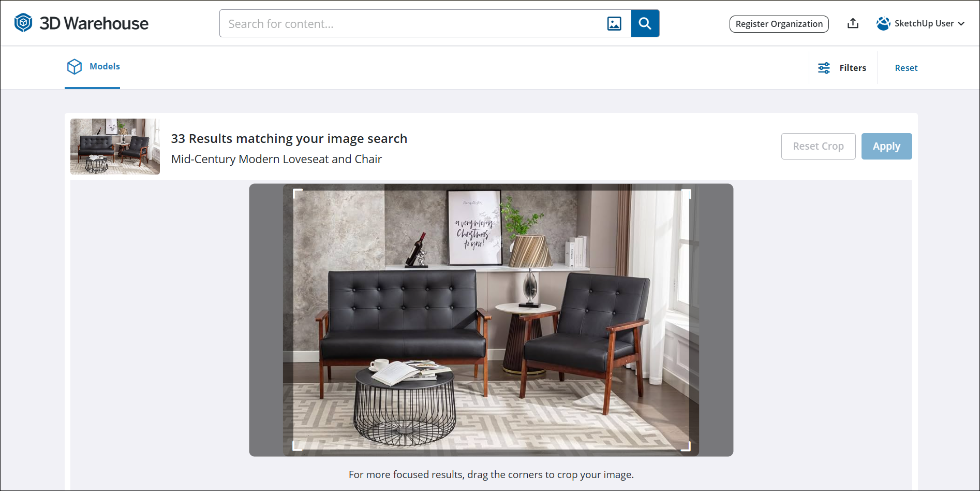Click the crop hint text below the image
This screenshot has height=491, width=980.
[x=491, y=474]
